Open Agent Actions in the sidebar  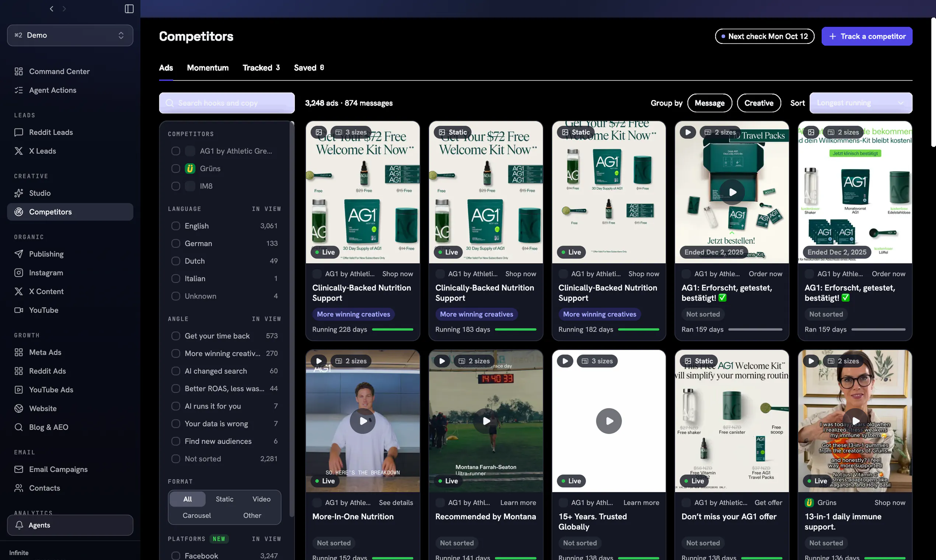pos(70,90)
